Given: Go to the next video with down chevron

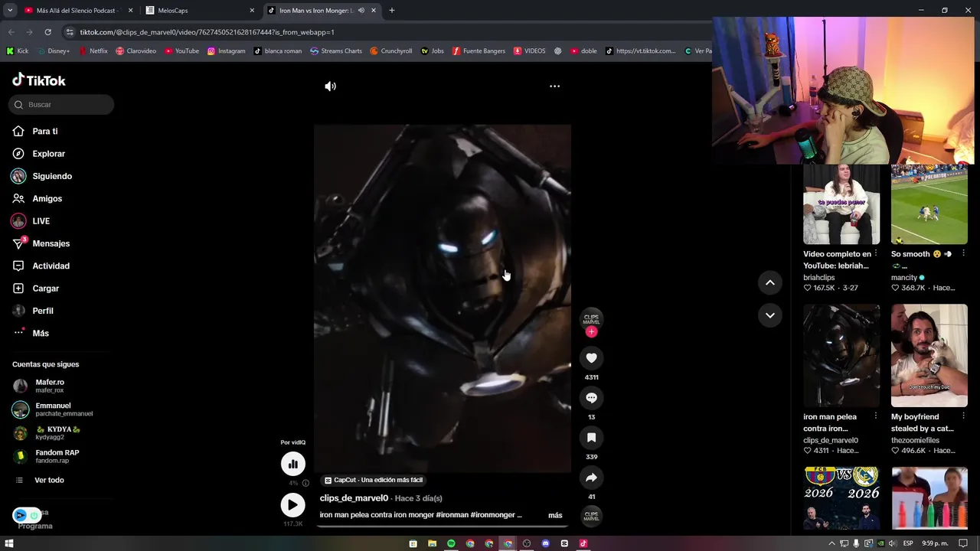Looking at the screenshot, I should [770, 315].
